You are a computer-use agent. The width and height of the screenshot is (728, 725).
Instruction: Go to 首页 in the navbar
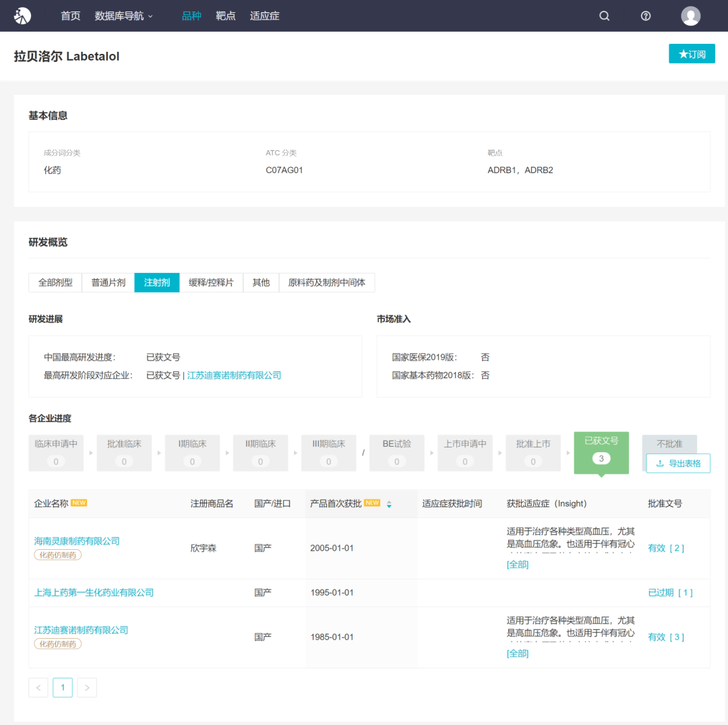tap(71, 15)
